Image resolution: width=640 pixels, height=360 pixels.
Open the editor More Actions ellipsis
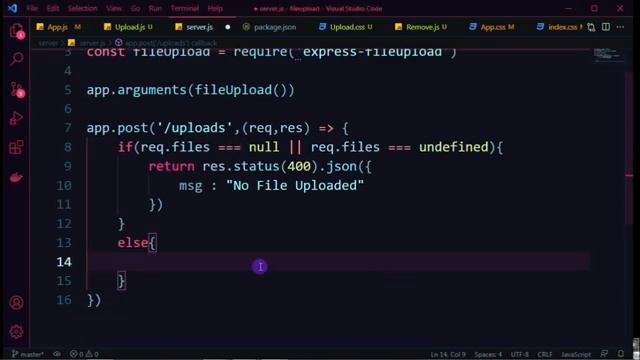620,27
